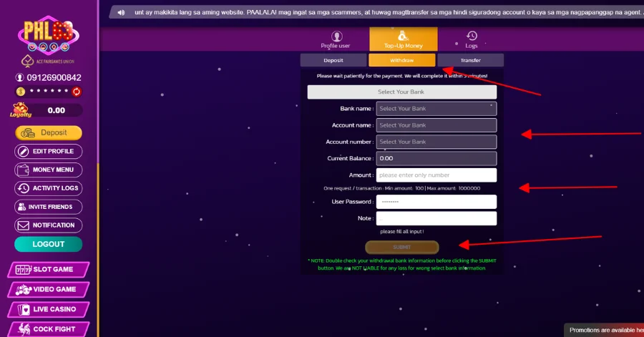Click the Note input field
This screenshot has width=644, height=337.
(436, 219)
